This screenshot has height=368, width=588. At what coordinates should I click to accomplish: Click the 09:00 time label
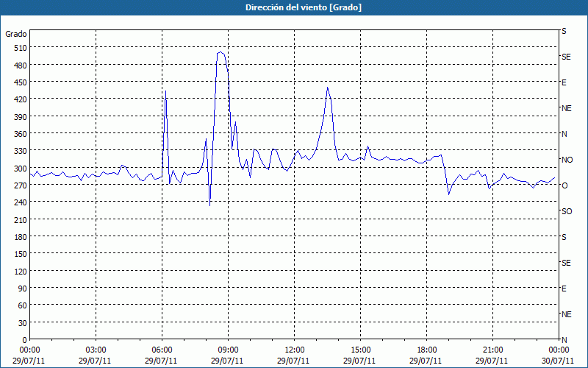228,350
